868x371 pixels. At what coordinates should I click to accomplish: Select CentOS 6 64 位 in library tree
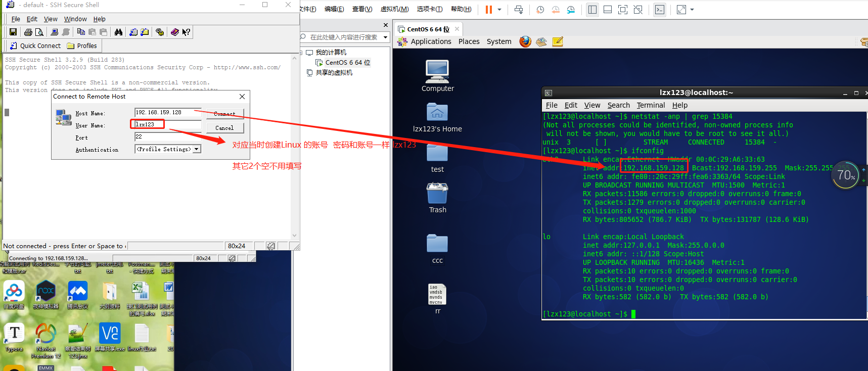347,62
